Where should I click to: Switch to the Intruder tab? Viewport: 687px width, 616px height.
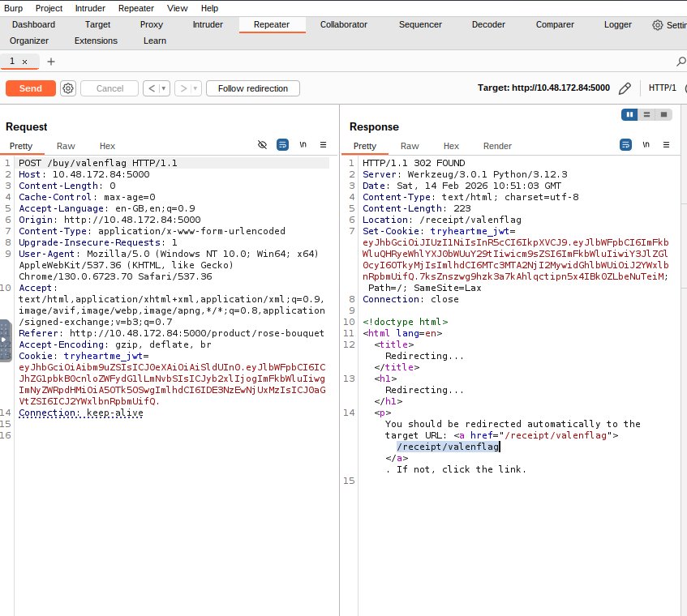[208, 24]
